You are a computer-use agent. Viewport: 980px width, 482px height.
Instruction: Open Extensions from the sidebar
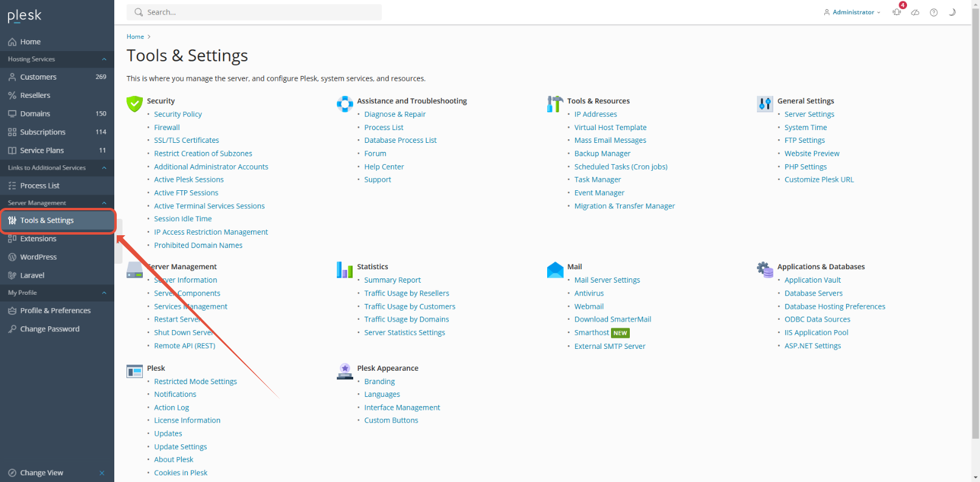point(57,239)
